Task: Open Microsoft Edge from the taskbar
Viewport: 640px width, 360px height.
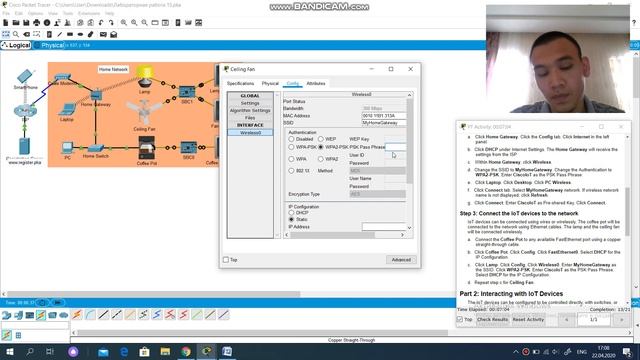Action: (124, 351)
